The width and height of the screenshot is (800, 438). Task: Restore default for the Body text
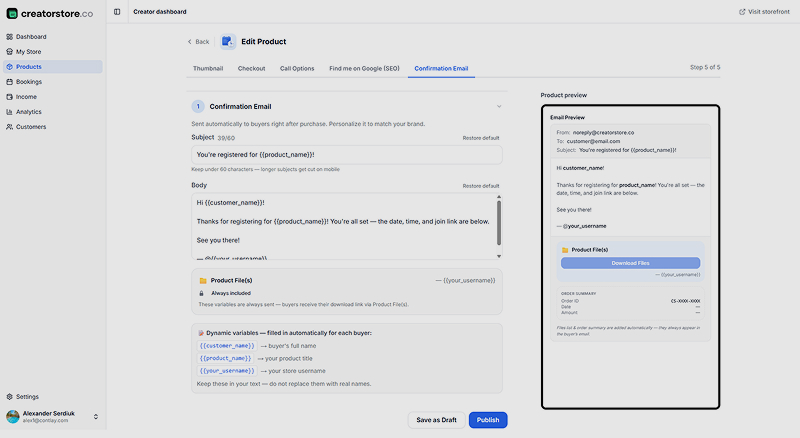click(x=481, y=186)
